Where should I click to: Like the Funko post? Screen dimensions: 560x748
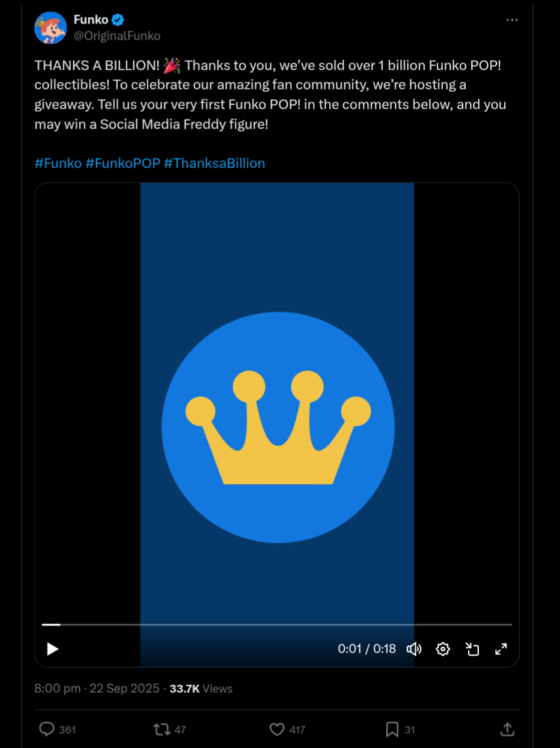coord(277,729)
